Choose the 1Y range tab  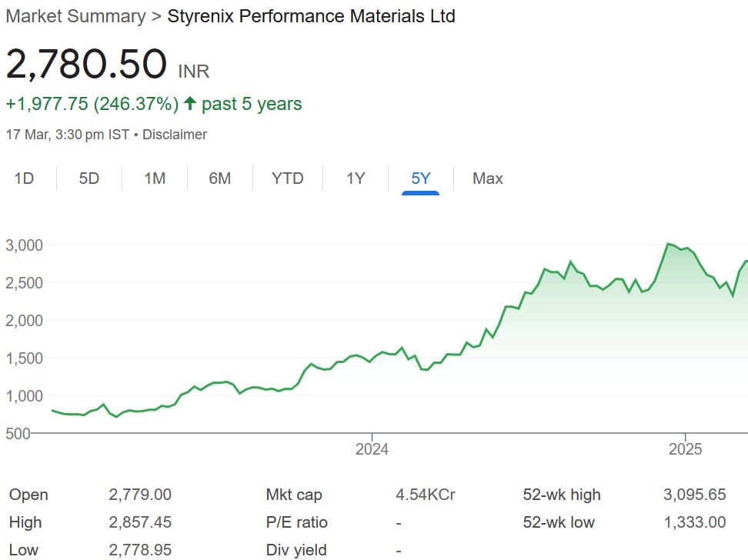coord(356,178)
